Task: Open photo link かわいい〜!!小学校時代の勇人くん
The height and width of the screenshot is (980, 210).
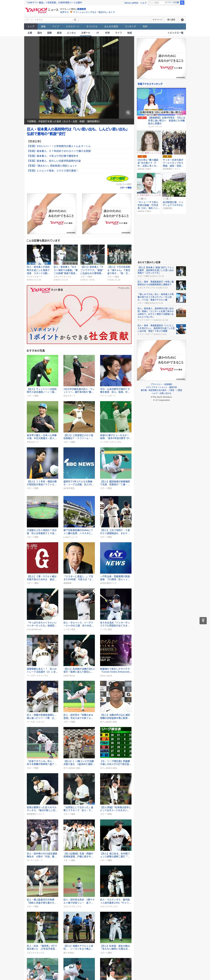Action: click(59, 146)
